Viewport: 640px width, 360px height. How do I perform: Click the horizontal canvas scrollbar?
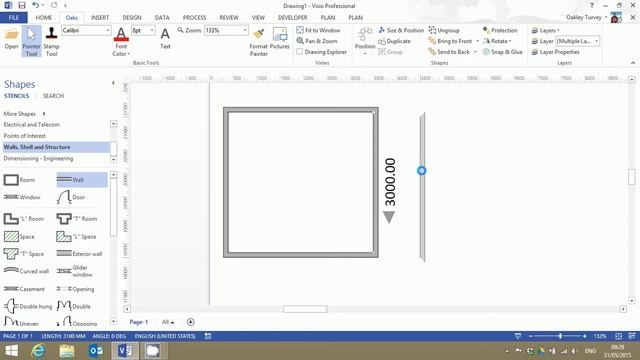(305, 309)
